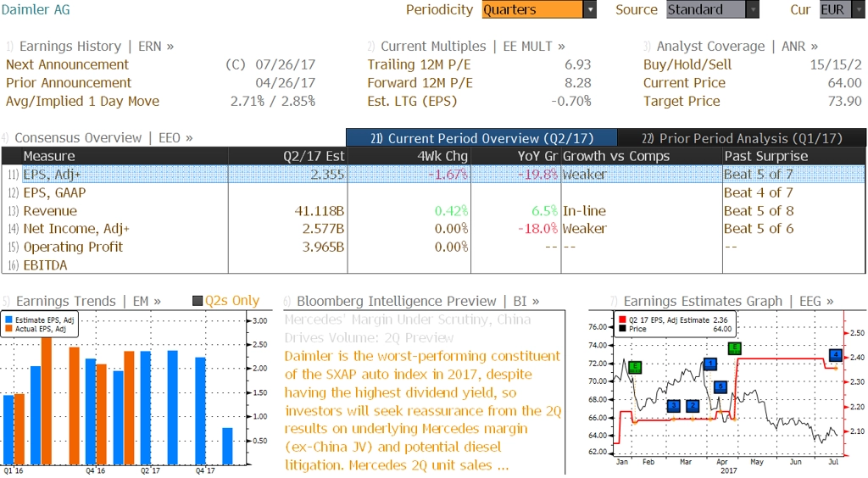Image resolution: width=868 pixels, height=478 pixels.
Task: Switch to Current Period Overview (Q2/17) tab
Action: pos(481,138)
